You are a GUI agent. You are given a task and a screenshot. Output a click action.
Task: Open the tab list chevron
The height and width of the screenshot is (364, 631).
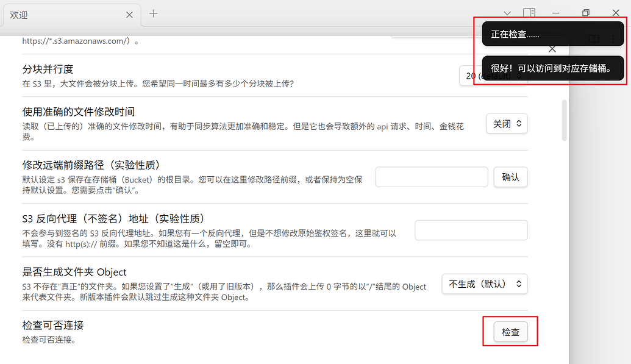507,13
